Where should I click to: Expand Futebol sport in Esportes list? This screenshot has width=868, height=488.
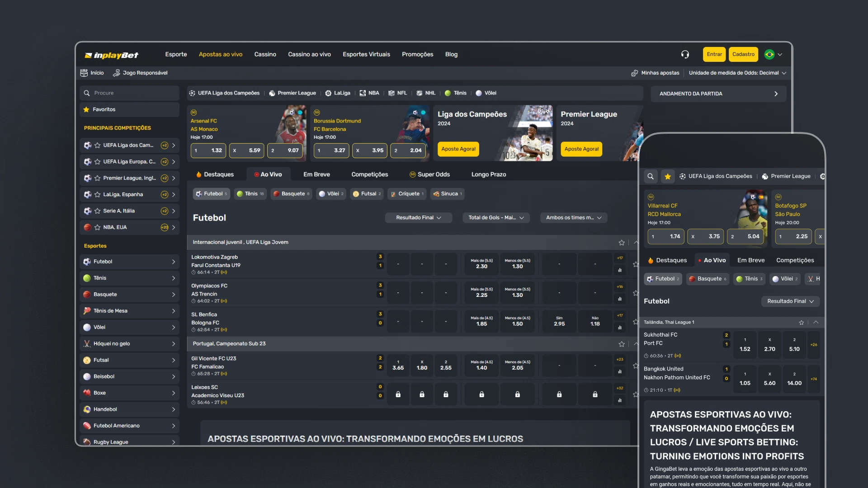(x=129, y=262)
